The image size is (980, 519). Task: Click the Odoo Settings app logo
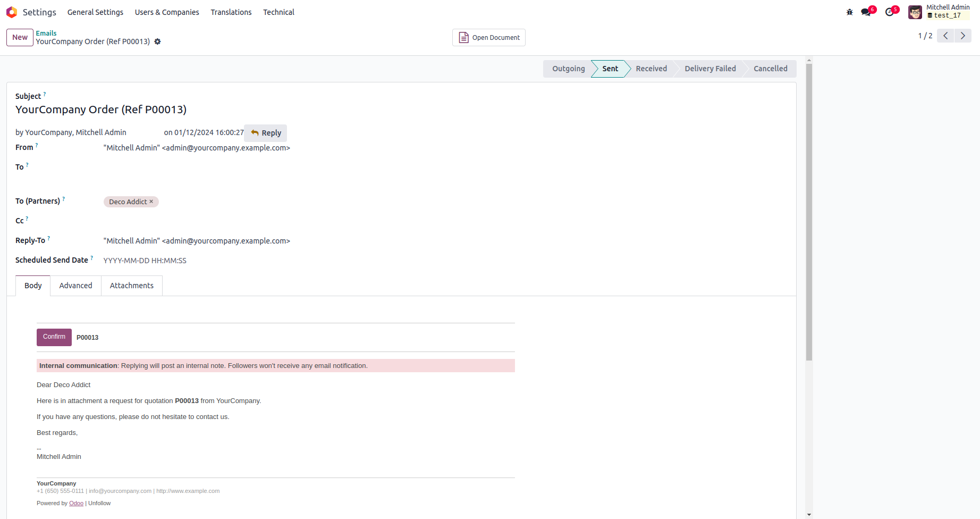coord(12,12)
